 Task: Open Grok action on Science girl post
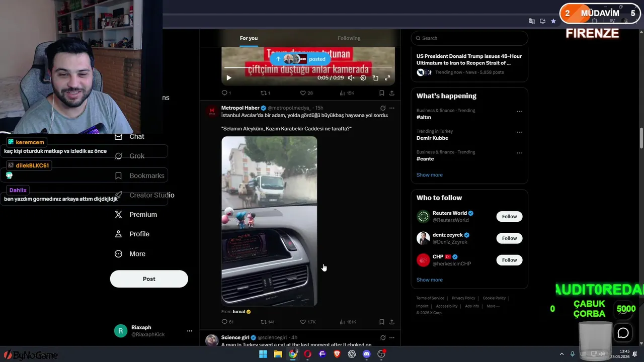(383, 337)
